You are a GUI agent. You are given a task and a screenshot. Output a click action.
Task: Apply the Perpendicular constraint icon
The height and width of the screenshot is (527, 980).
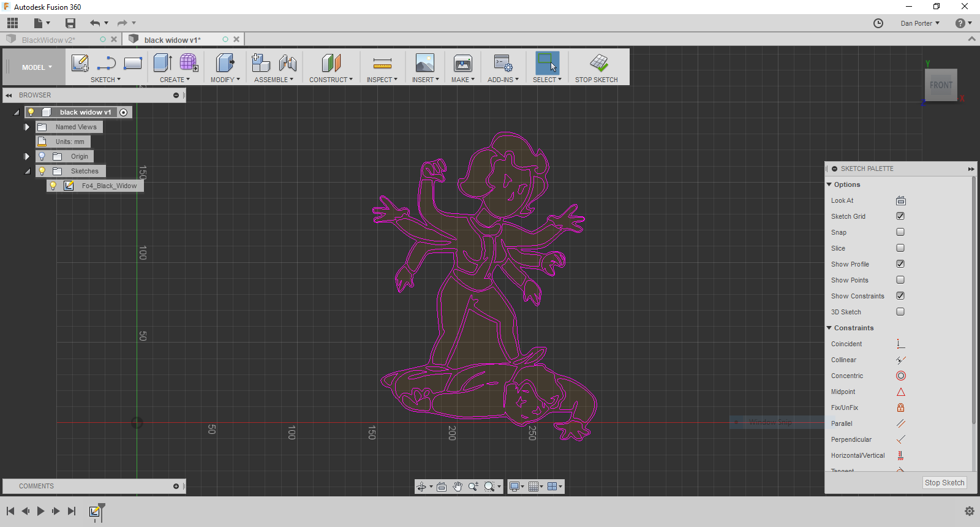(900, 439)
